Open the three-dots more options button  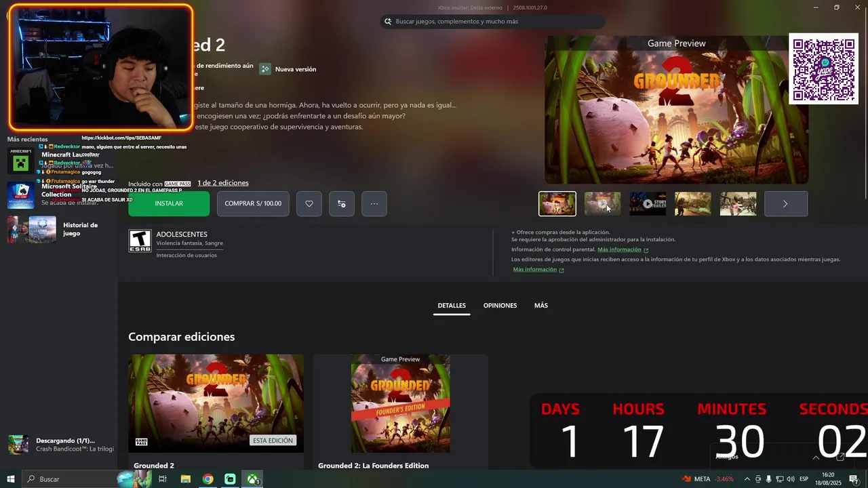[374, 203]
